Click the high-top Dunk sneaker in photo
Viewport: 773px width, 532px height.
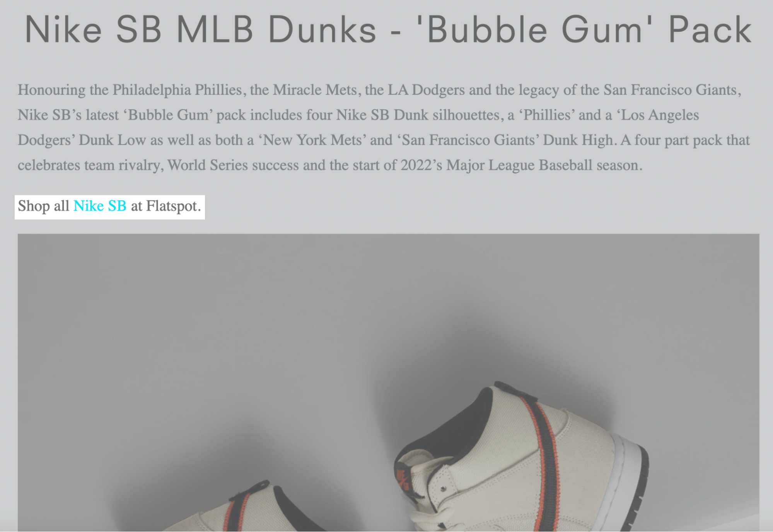(x=520, y=456)
